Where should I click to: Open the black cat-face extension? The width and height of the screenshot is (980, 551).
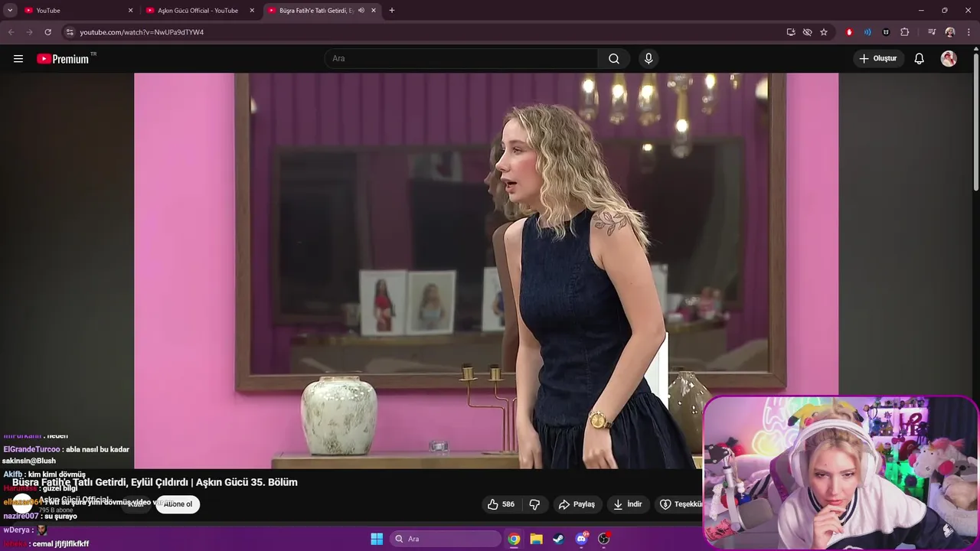click(886, 32)
